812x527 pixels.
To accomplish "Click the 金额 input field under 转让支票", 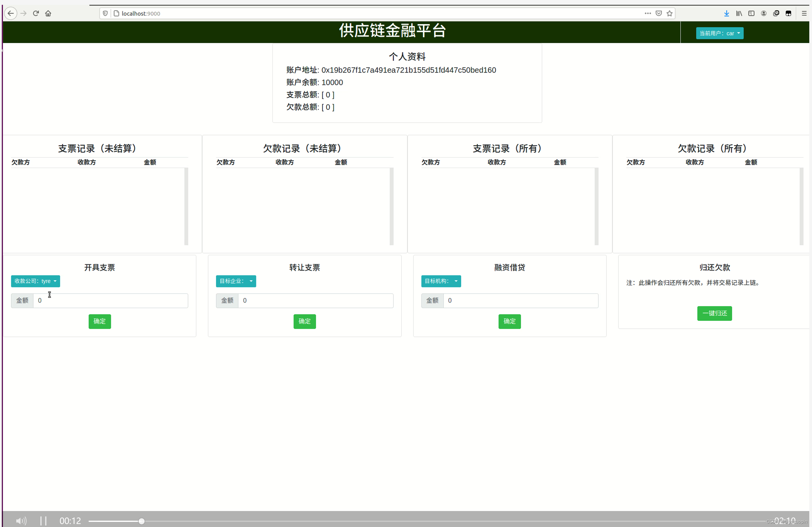I will point(315,300).
